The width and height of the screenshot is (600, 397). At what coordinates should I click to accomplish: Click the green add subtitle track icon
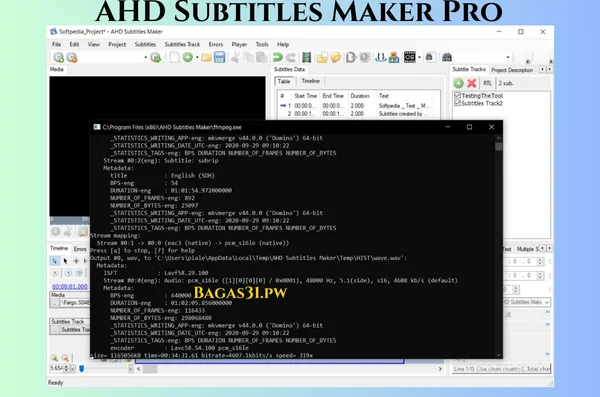[x=458, y=83]
